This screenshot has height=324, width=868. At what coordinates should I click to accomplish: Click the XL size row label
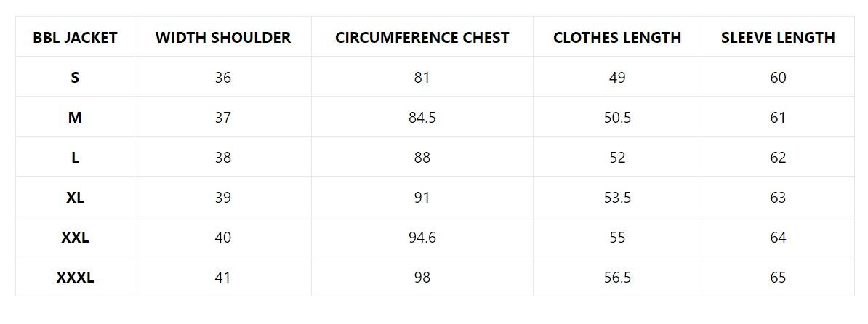[75, 198]
